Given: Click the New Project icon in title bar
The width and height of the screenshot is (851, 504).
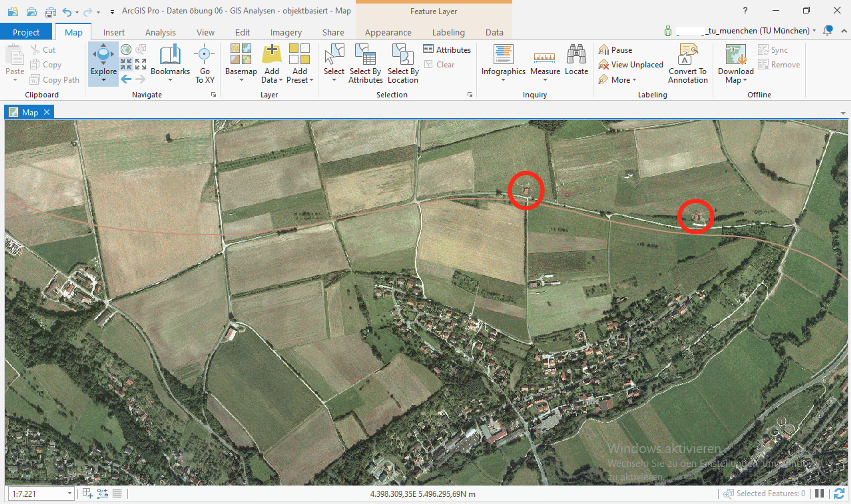Looking at the screenshot, I should 13,12.
